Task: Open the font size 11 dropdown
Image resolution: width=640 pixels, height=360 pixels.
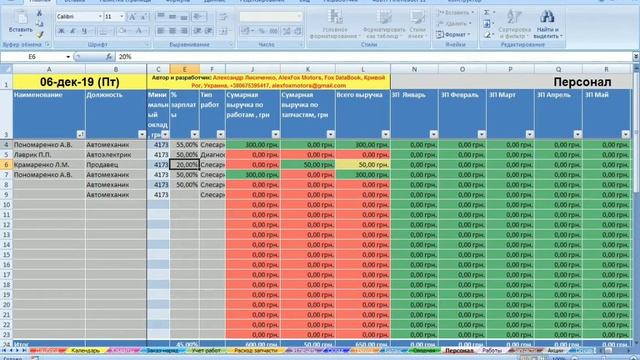Action: click(122, 17)
